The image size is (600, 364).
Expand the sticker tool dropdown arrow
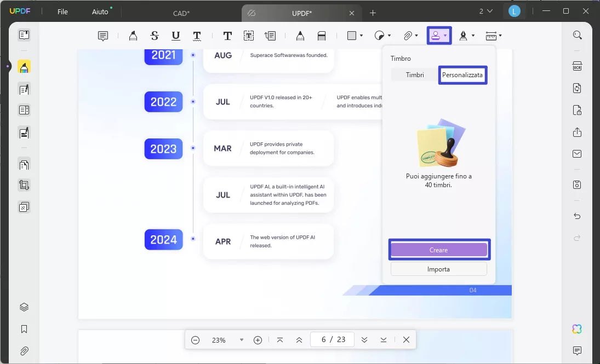tap(390, 36)
